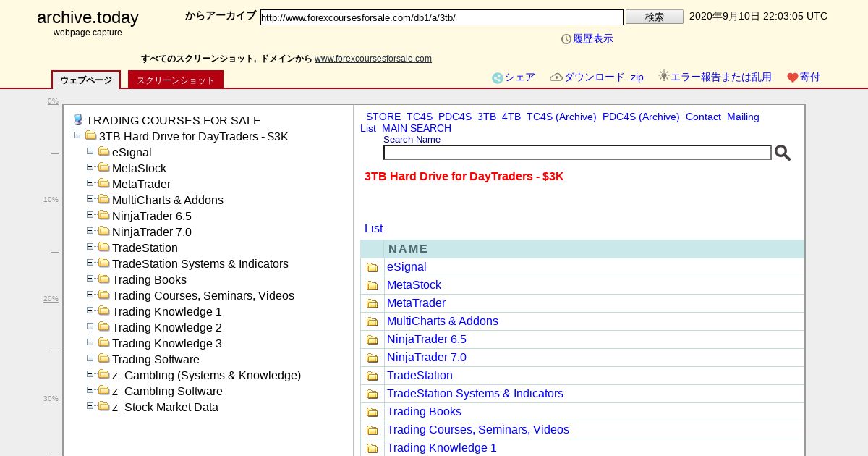Click the bug icon for error reporting
Image resolution: width=868 pixels, height=456 pixels.
663,76
